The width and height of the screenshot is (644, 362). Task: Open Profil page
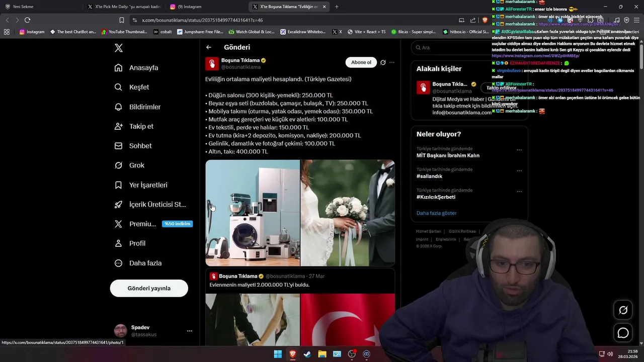130,243
